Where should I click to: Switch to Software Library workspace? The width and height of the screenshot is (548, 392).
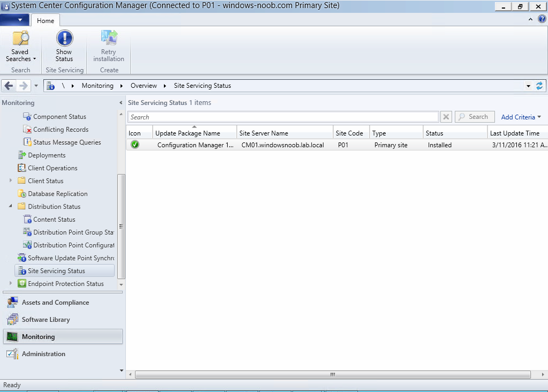tap(63, 320)
